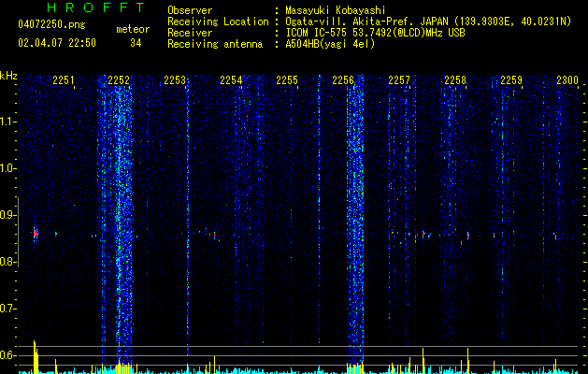Click the meteor count label

133,29
